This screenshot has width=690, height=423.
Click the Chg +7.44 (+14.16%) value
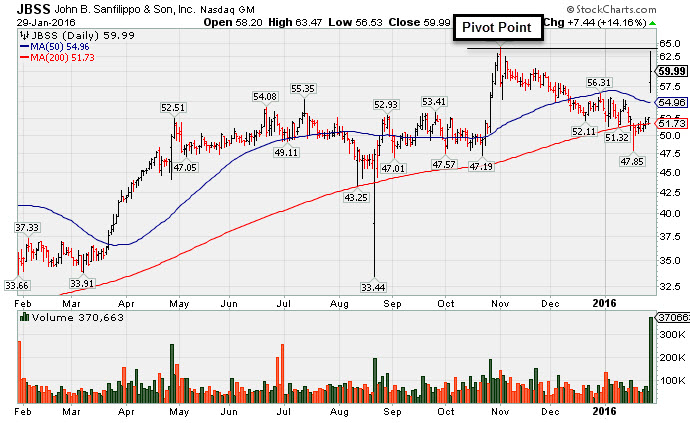coord(595,22)
